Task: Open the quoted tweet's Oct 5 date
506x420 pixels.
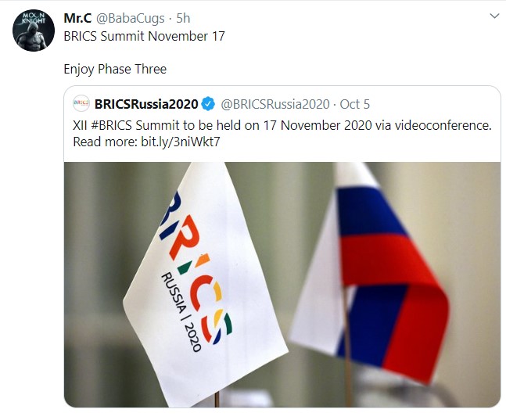Action: (x=355, y=104)
